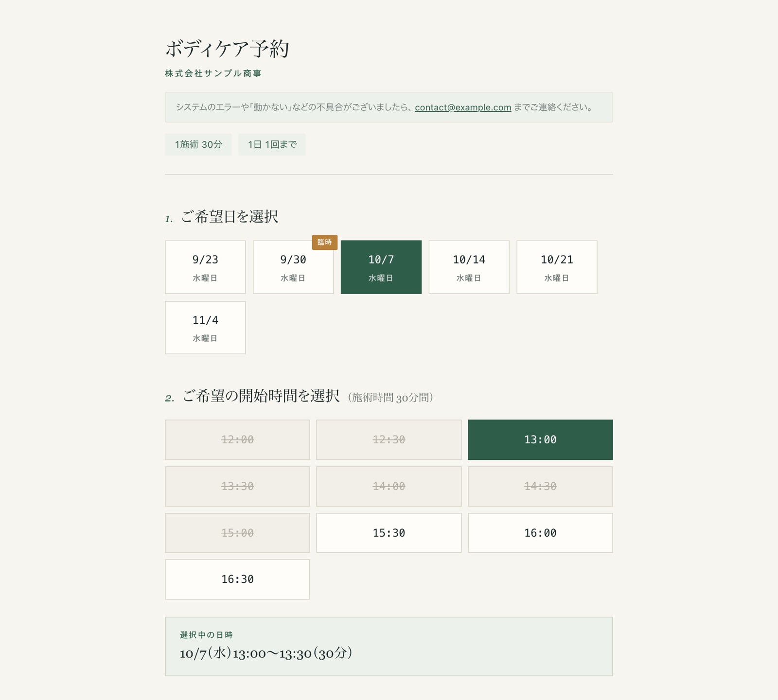
Task: Click the (施術時間 30分間) note
Action: click(x=390, y=397)
